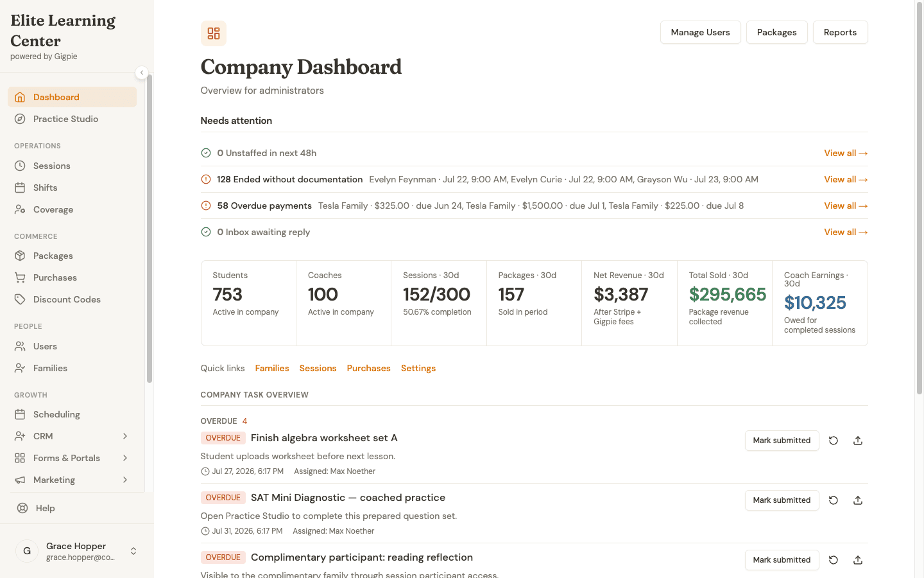The height and width of the screenshot is (578, 924).
Task: Click alert icon beside Overdue payments
Action: pos(206,206)
